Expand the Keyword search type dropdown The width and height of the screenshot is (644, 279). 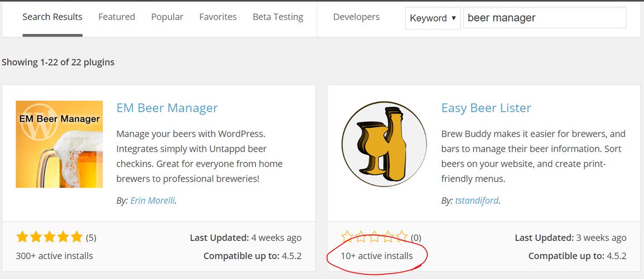433,18
